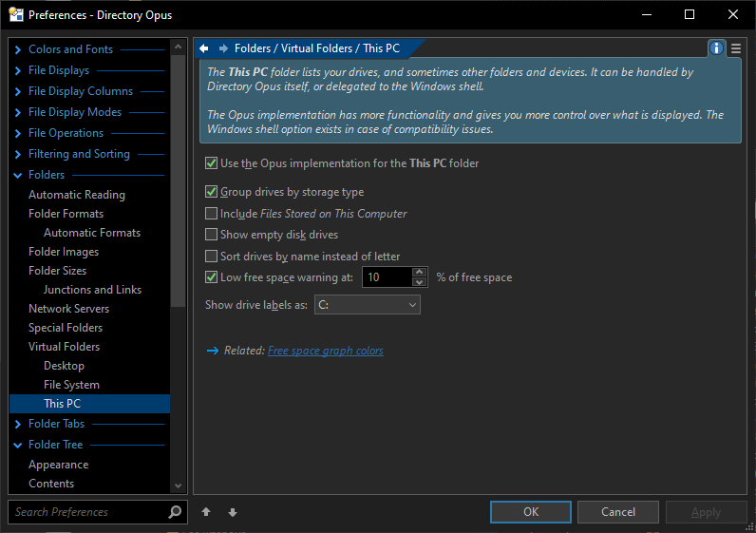The width and height of the screenshot is (756, 533).
Task: Click the Search Preferences field
Action: tap(89, 512)
